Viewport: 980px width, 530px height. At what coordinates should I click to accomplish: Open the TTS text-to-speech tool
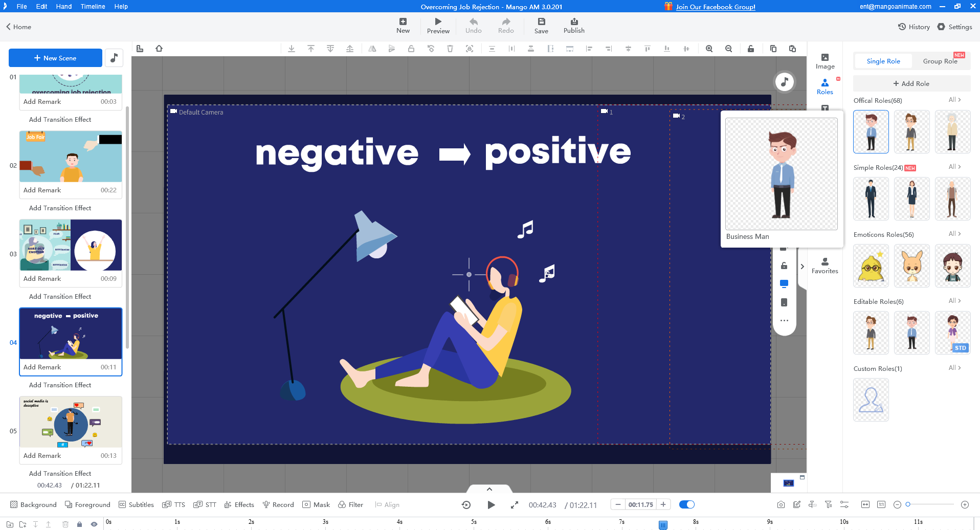(173, 504)
